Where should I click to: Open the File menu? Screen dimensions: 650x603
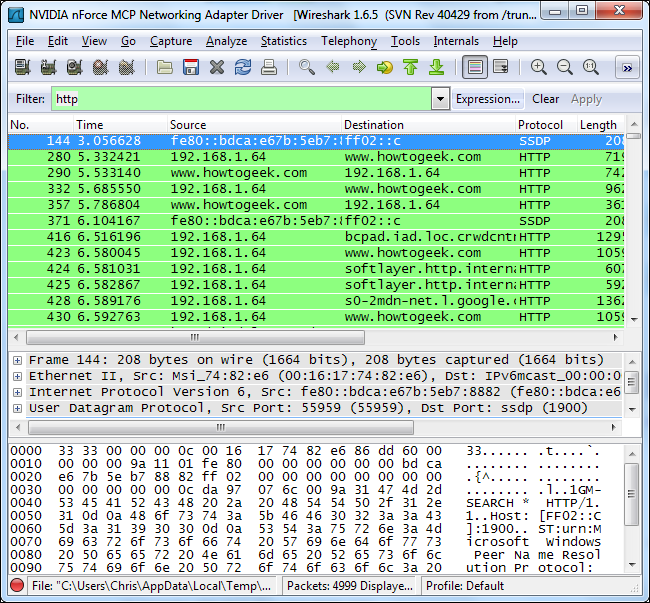(25, 41)
